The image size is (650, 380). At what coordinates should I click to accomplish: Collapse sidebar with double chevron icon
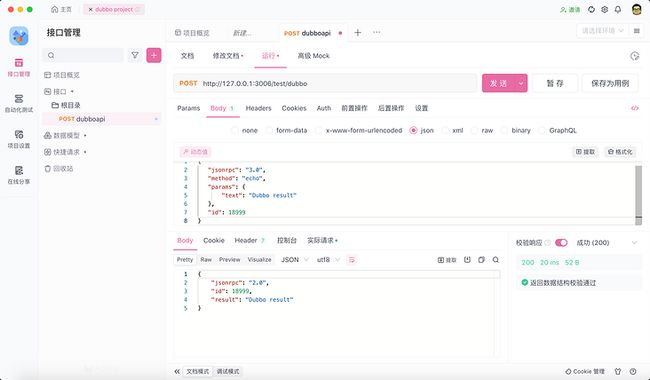pyautogui.click(x=177, y=371)
